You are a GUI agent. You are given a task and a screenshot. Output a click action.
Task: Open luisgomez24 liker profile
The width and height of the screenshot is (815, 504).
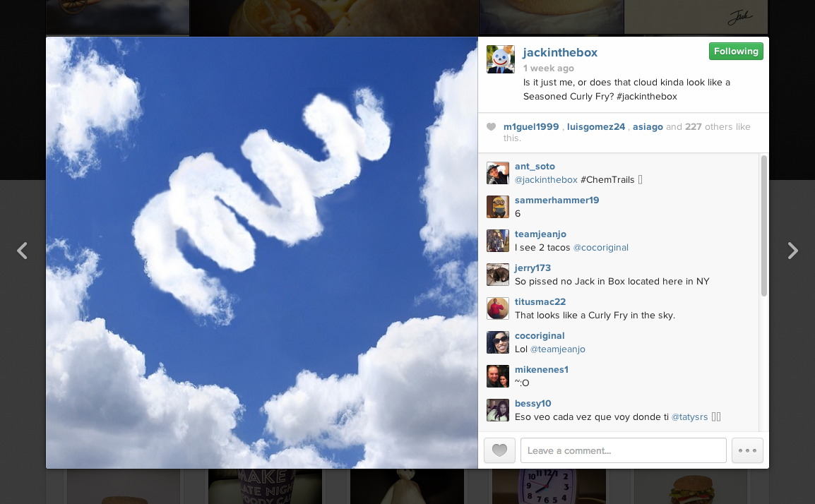[x=595, y=127]
